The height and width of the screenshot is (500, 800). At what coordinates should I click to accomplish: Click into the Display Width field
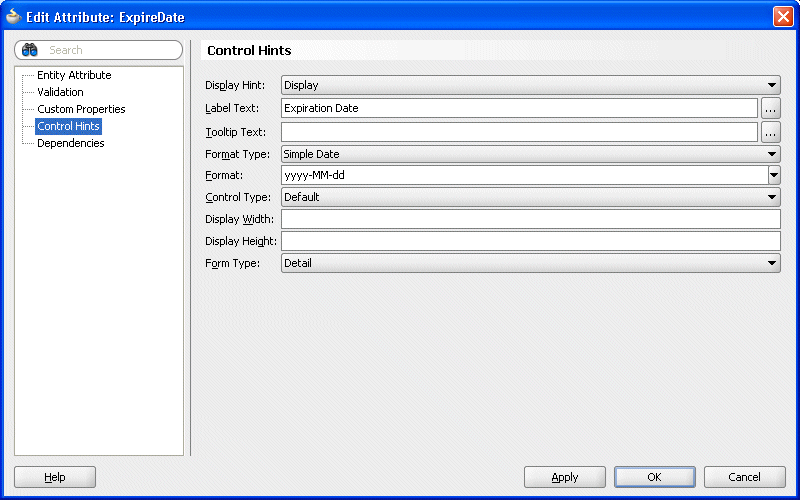[531, 219]
